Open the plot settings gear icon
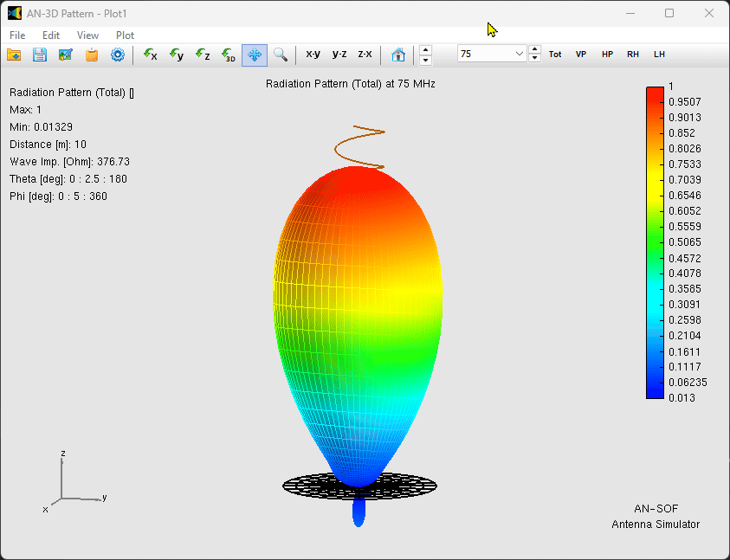 coord(117,55)
